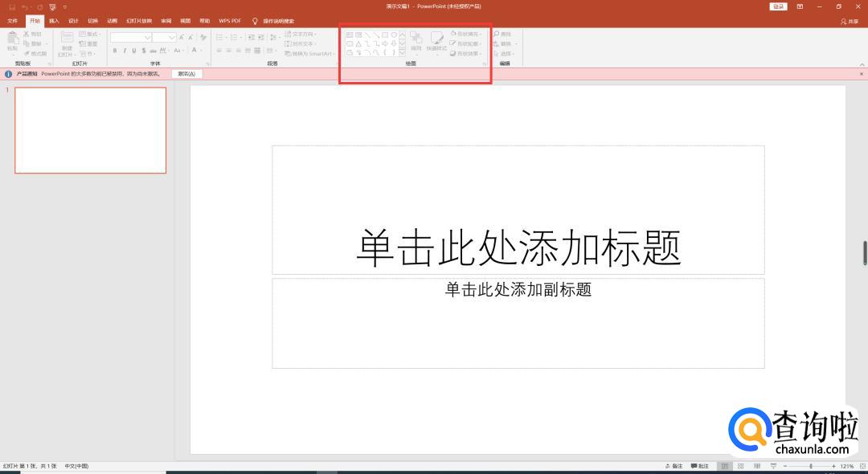Click the Save icon in quick access toolbar
The image size is (868, 474).
11,6
